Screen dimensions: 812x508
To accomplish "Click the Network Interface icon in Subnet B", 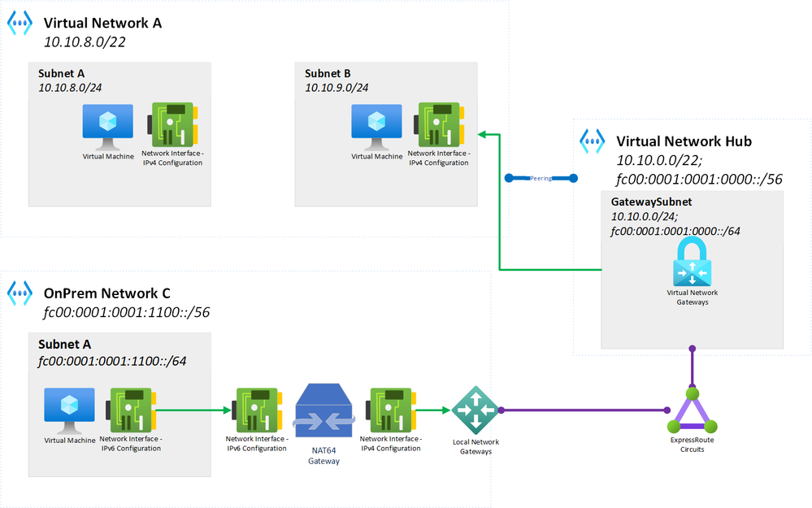I will (x=439, y=125).
